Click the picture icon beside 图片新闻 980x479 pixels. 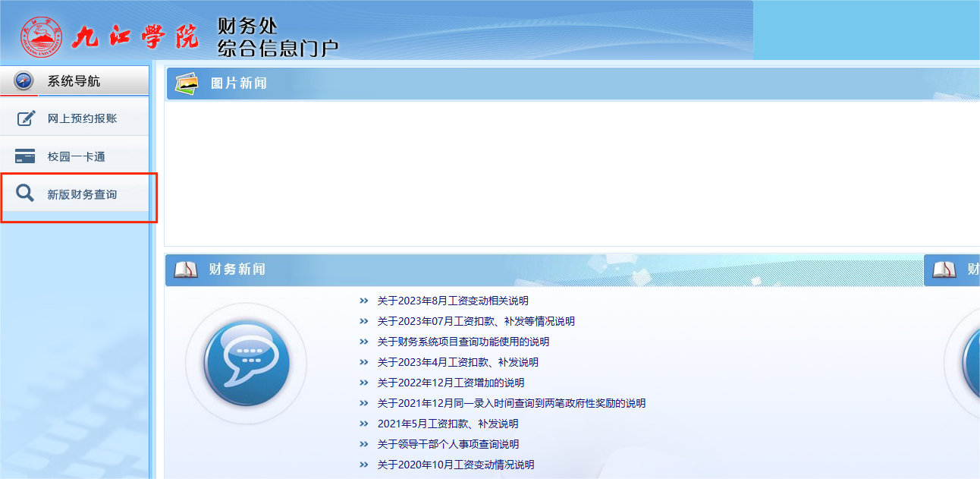point(187,83)
